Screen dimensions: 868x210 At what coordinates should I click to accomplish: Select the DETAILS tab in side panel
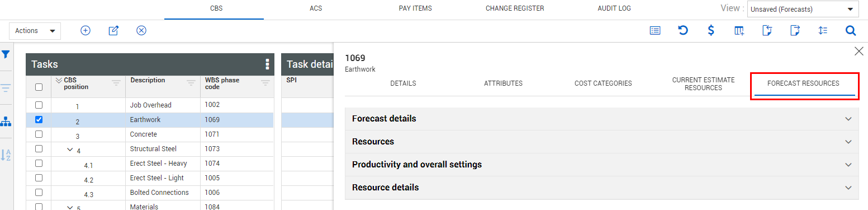click(403, 83)
